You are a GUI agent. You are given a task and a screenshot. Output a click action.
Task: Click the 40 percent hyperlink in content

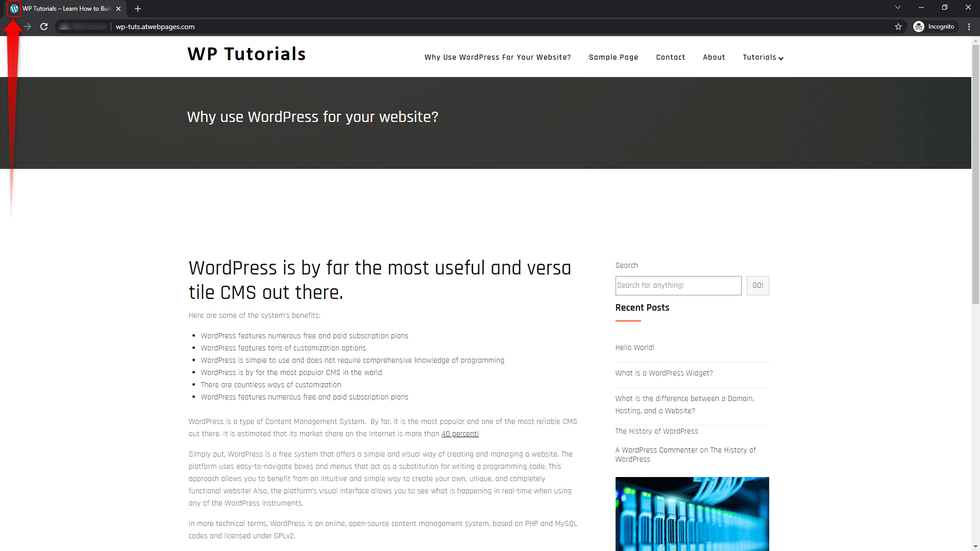460,433
